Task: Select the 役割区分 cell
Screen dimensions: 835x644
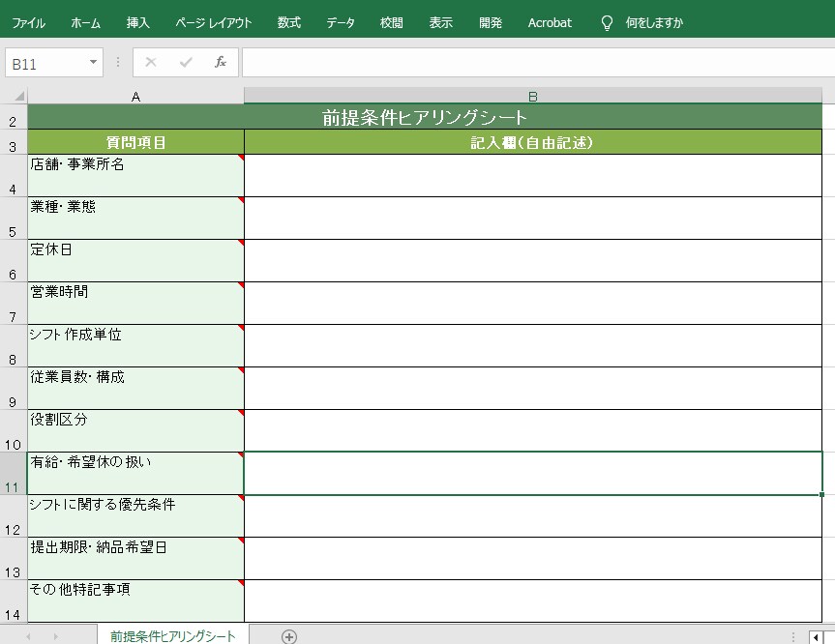Action: point(135,431)
